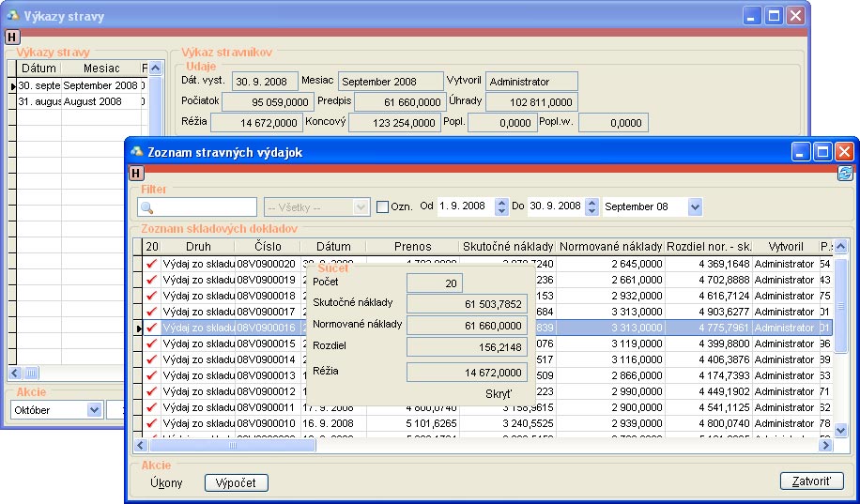Click the Výkazy stravy title bar app icon
Image resolution: width=860 pixels, height=504 pixels.
tap(13, 16)
